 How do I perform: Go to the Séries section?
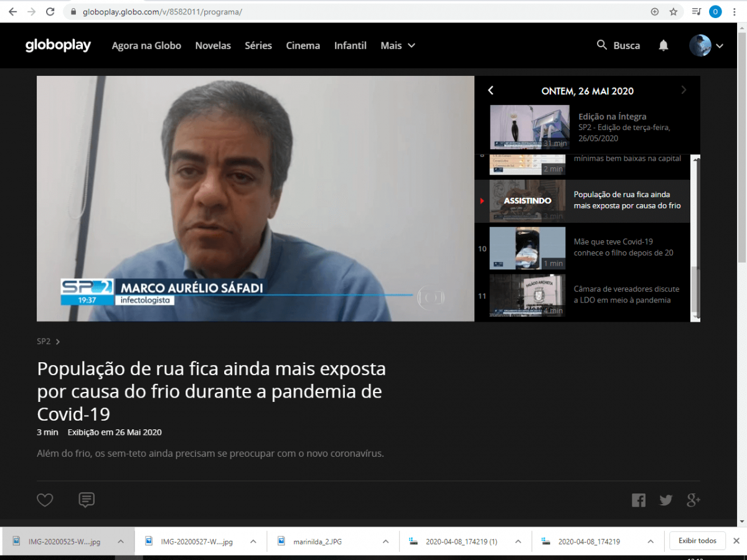pos(258,45)
